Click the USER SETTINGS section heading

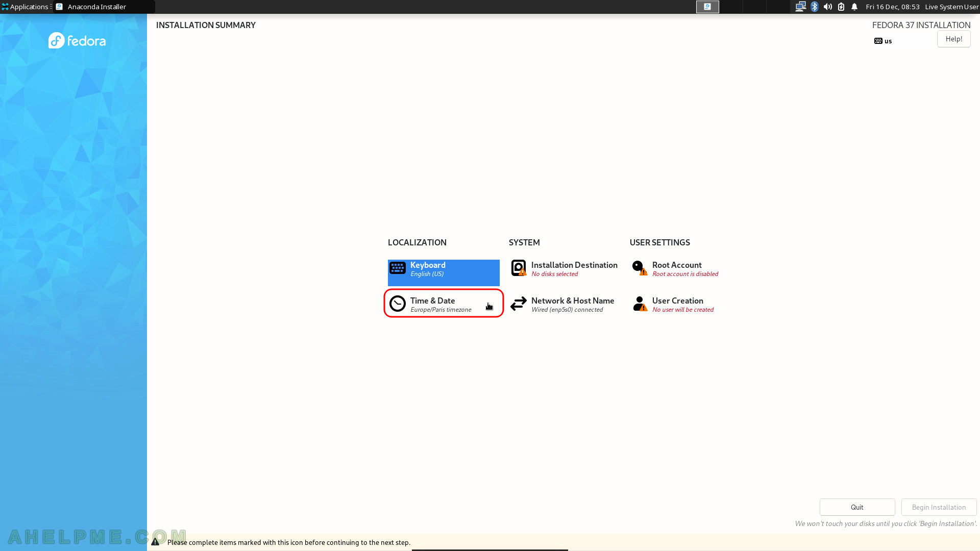click(659, 242)
